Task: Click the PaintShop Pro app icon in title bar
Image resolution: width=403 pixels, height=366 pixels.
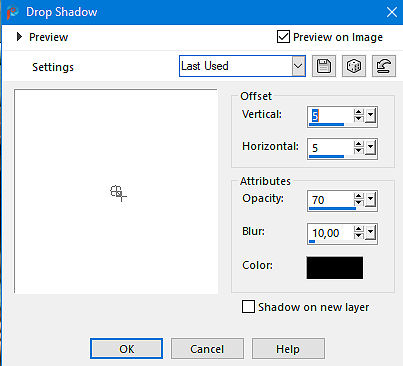Action: [12, 12]
